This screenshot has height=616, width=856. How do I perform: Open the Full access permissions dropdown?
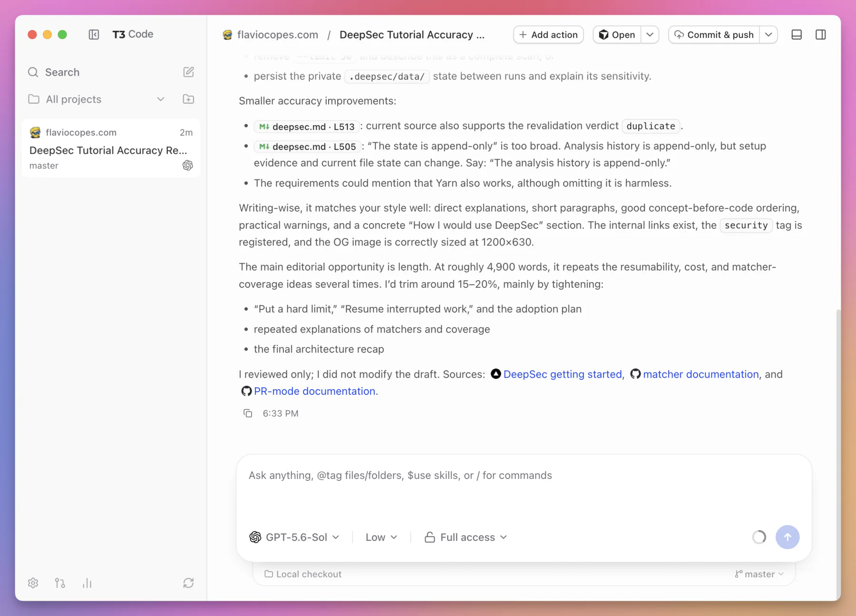[x=466, y=537]
